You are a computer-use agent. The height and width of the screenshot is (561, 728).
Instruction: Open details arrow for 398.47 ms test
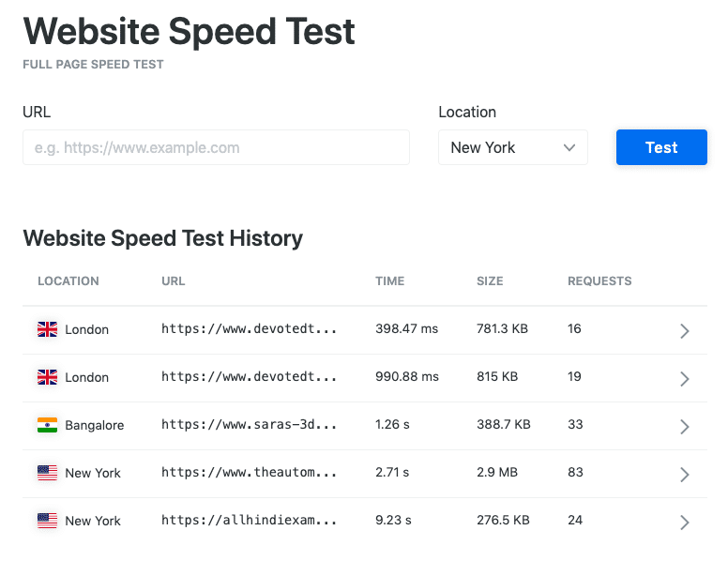click(x=684, y=330)
